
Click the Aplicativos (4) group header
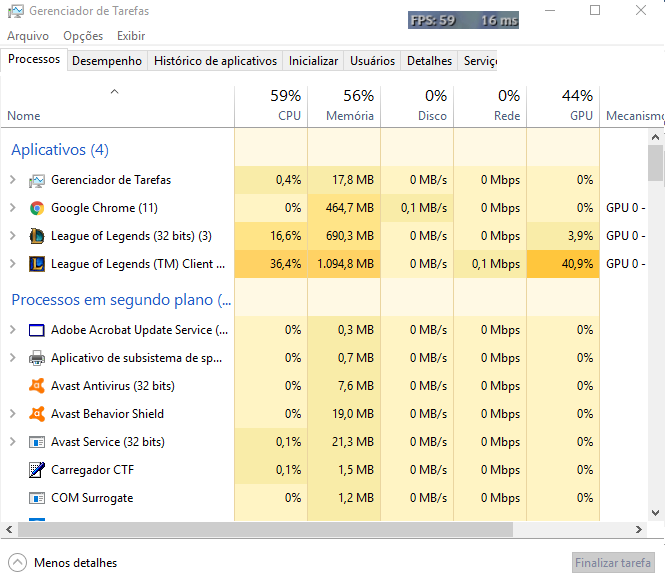60,150
